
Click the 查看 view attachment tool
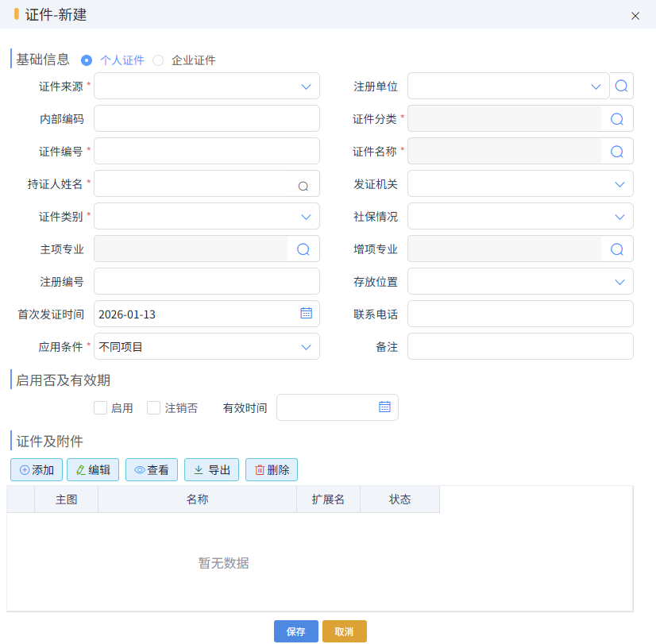(151, 469)
